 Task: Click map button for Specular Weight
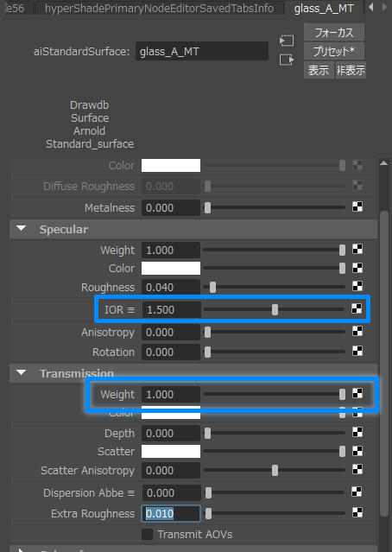point(357,250)
